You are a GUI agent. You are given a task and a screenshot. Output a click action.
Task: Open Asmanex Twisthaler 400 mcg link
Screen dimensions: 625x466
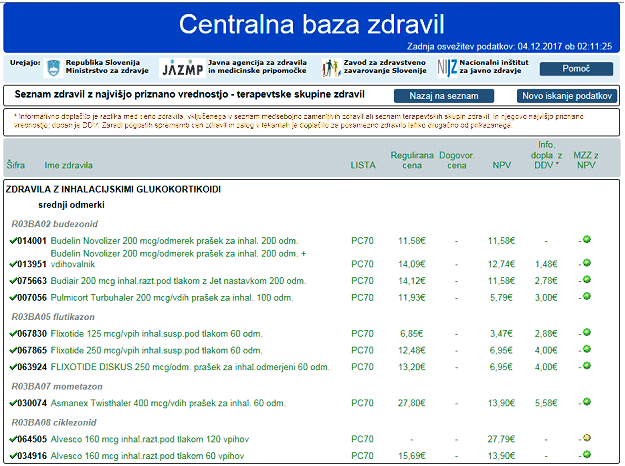[168, 403]
